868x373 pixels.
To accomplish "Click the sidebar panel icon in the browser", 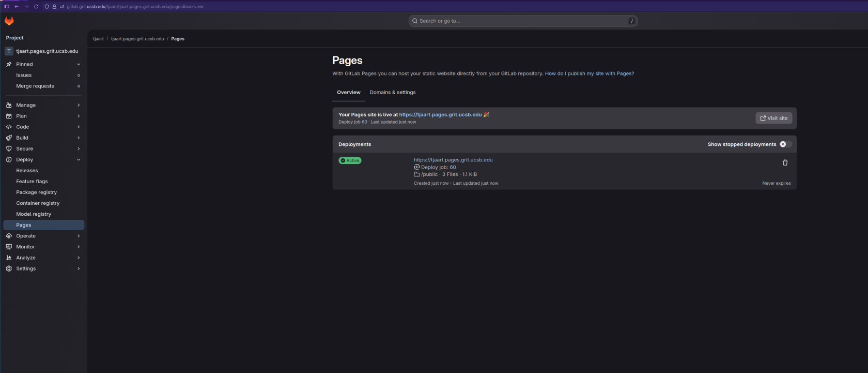I will click(7, 7).
